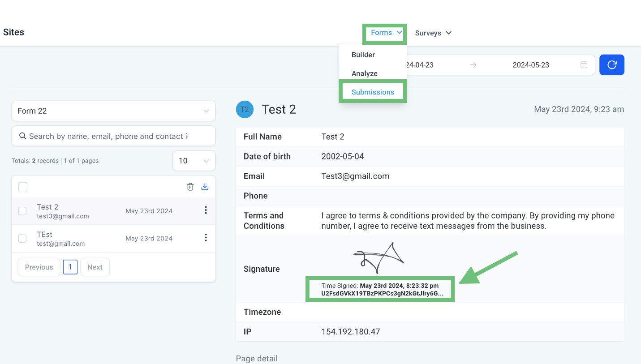The width and height of the screenshot is (641, 364).
Task: Click the Test 2 detail heading
Action: coord(279,110)
